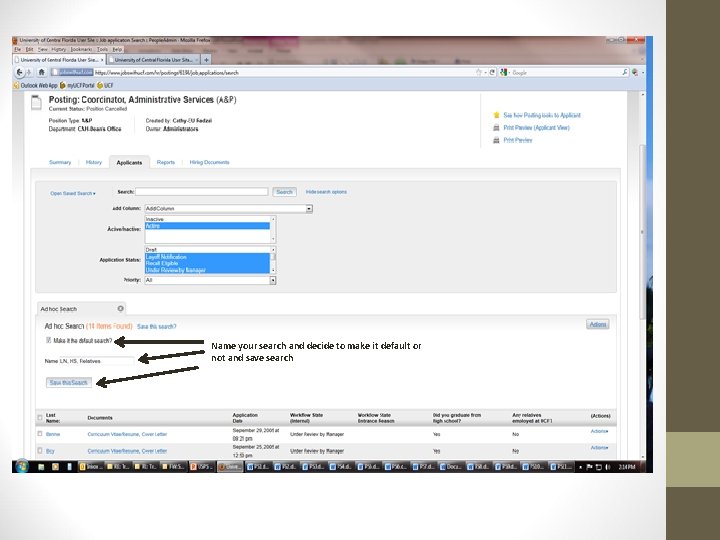Check the select-all box in the Last Name header

[40, 417]
